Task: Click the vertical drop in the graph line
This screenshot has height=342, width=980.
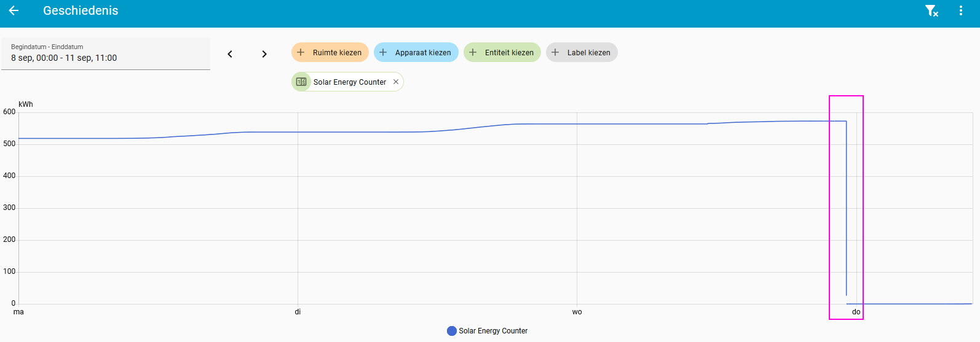Action: (x=846, y=209)
